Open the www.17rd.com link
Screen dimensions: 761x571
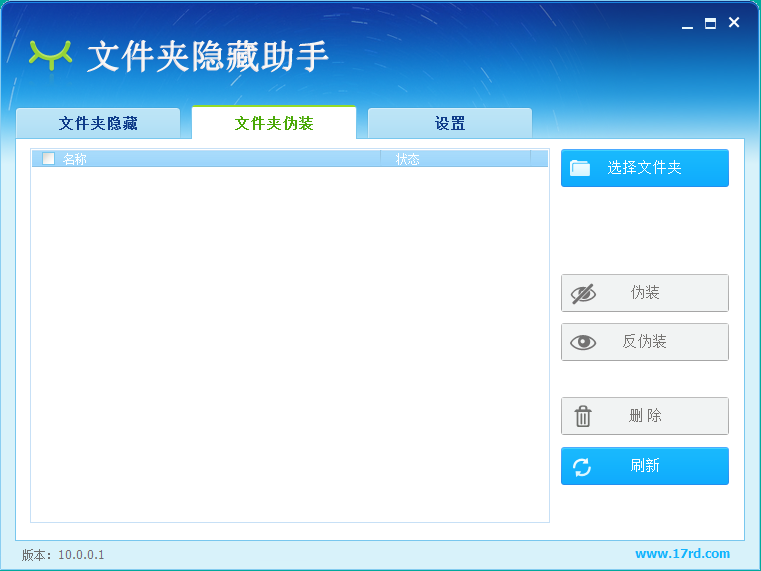pos(682,554)
